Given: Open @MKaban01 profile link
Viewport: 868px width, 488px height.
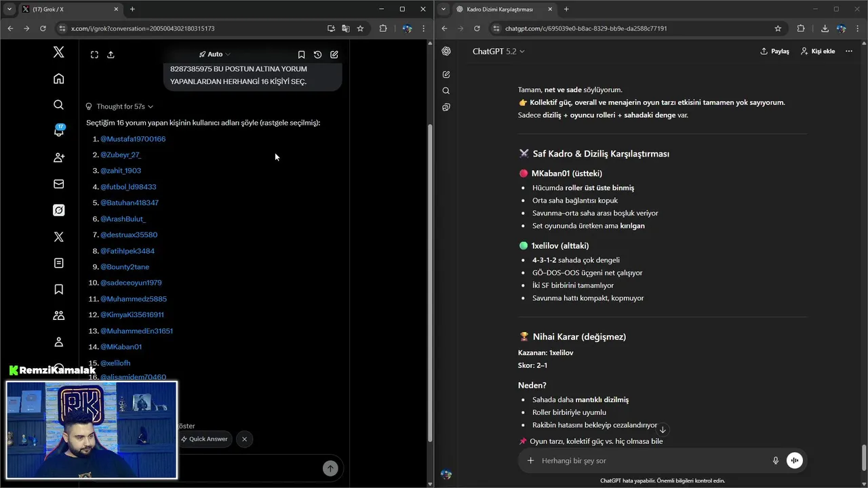Looking at the screenshot, I should pos(121,347).
